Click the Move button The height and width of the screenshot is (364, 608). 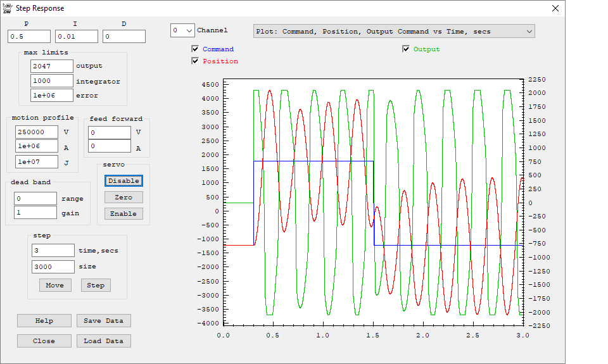[54, 285]
